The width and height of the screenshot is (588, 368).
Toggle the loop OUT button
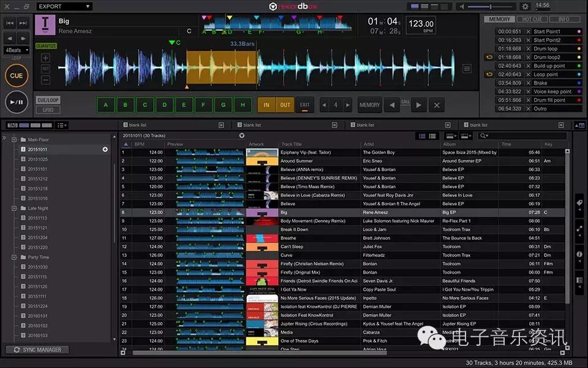(x=285, y=105)
